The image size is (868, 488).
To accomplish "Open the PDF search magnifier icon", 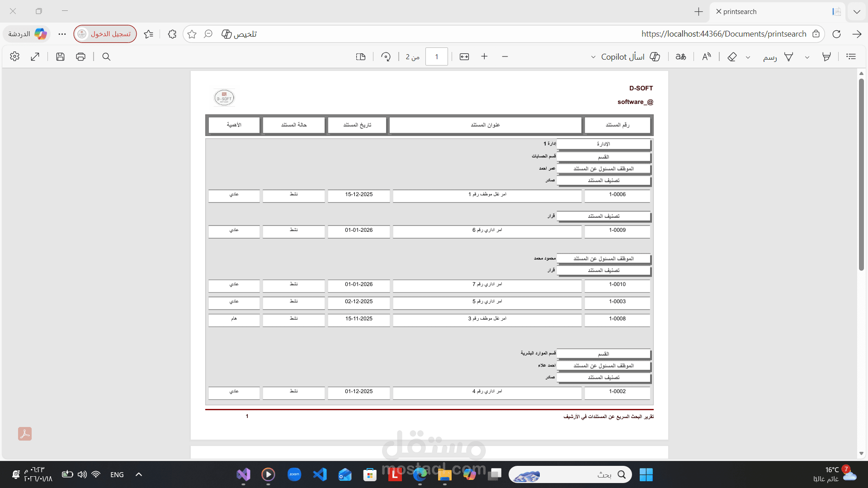I will 106,56.
